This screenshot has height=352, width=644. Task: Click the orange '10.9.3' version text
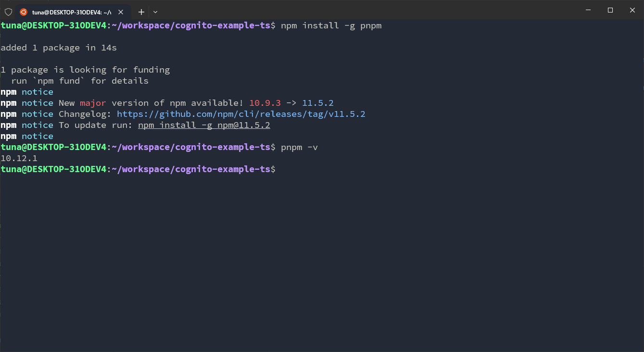tap(263, 102)
